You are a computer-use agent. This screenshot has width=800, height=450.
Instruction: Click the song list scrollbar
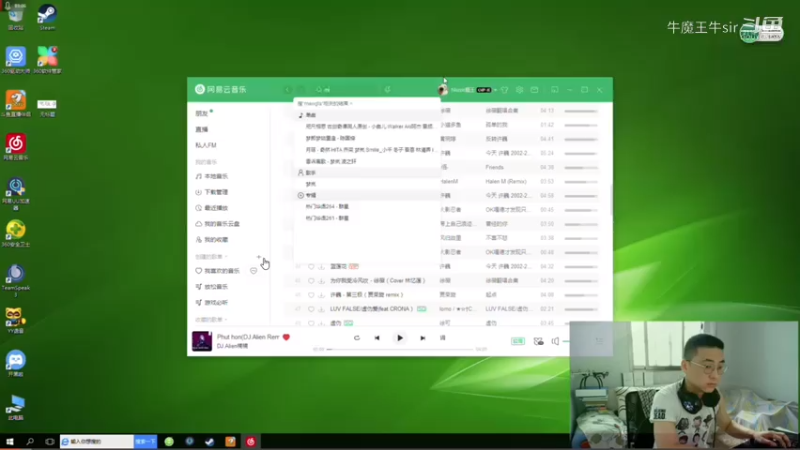click(x=611, y=199)
